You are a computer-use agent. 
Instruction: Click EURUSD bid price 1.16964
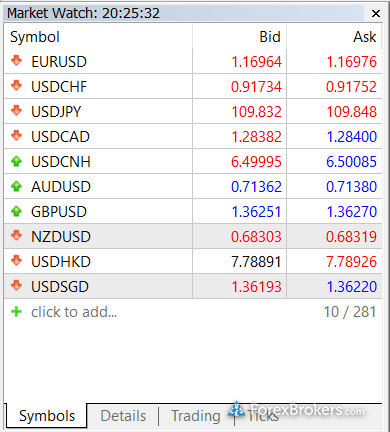pyautogui.click(x=256, y=62)
